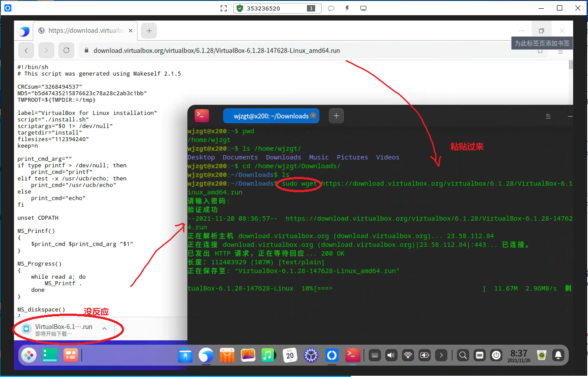The image size is (588, 377).
Task: Open the Calendar app in the dock
Action: (290, 355)
